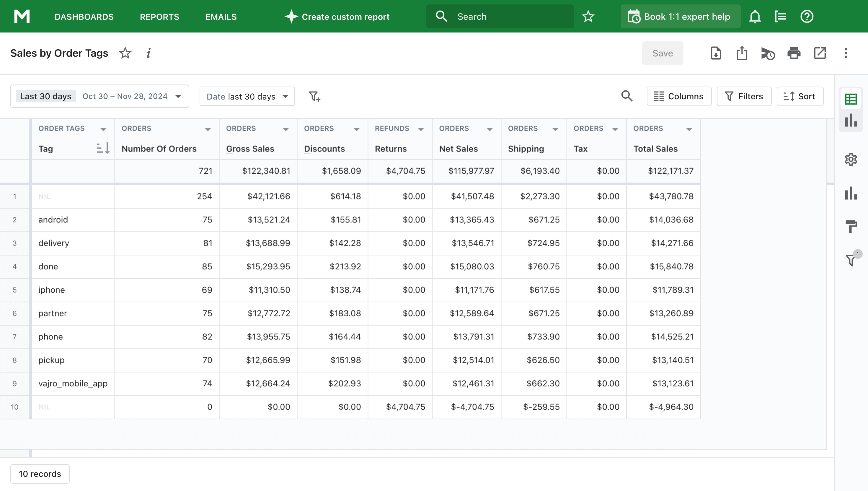The image size is (868, 491).
Task: Click the print report icon
Action: pyautogui.click(x=794, y=53)
